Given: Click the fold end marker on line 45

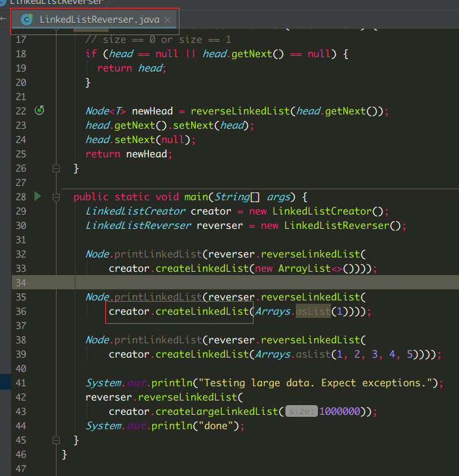Looking at the screenshot, I should coord(56,440).
